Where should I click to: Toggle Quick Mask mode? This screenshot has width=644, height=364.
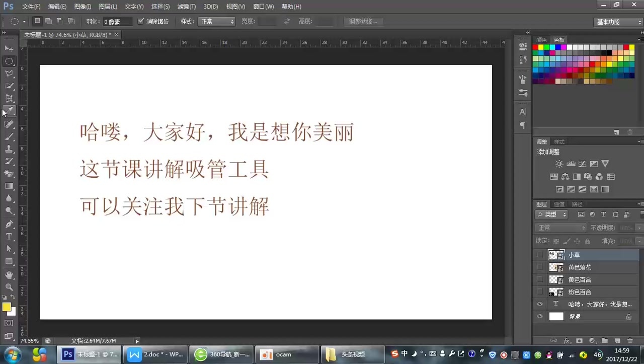(9, 323)
